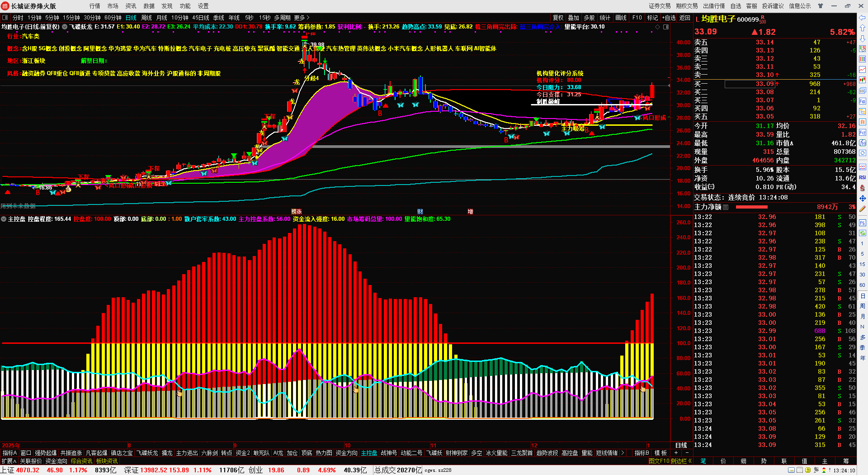The width and height of the screenshot is (868, 475).
Task: Click the yellow coin icon in status bar
Action: (808, 470)
